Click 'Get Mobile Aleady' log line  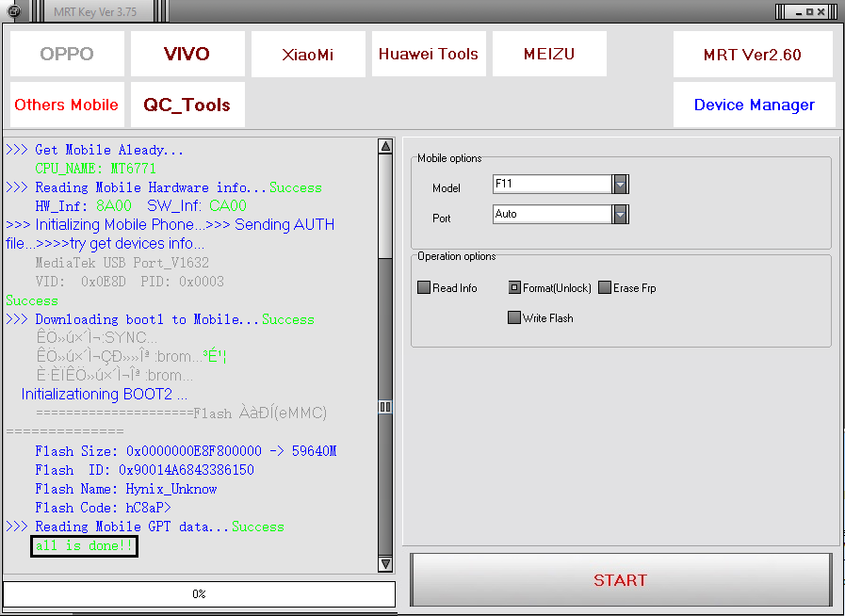point(95,150)
